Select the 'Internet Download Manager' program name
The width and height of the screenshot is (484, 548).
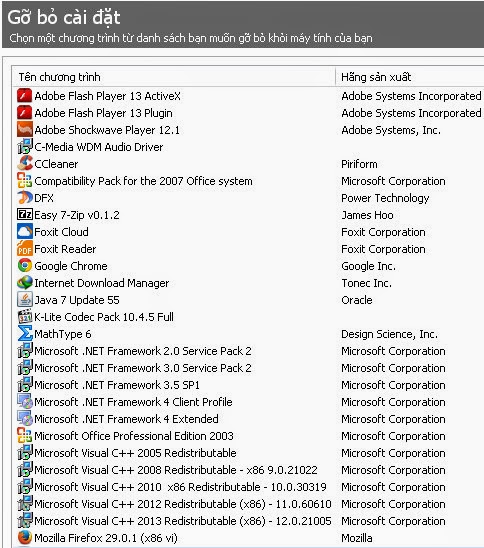pyautogui.click(x=102, y=283)
